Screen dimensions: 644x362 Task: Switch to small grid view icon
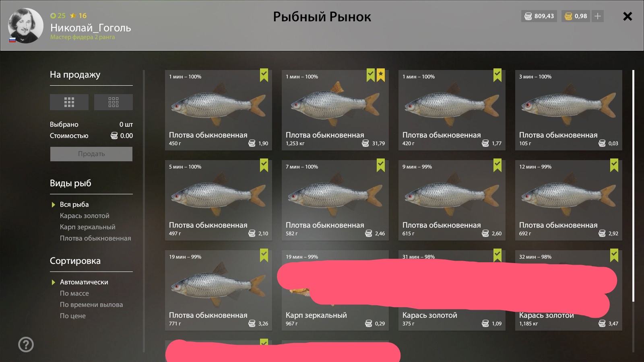pyautogui.click(x=114, y=102)
